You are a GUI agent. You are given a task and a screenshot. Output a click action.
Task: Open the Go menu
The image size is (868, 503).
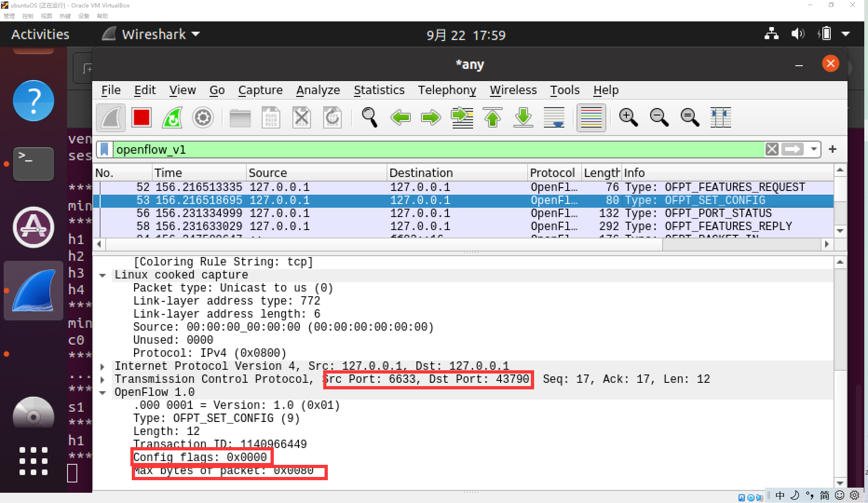click(217, 90)
